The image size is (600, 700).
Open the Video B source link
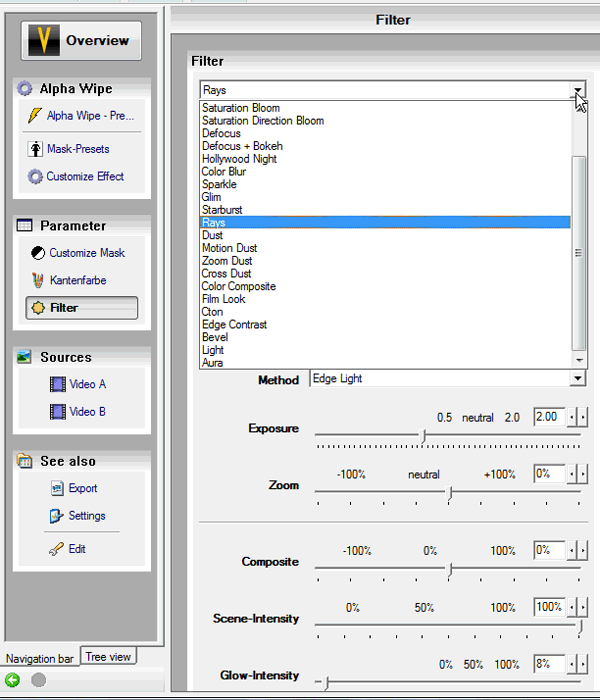[88, 412]
